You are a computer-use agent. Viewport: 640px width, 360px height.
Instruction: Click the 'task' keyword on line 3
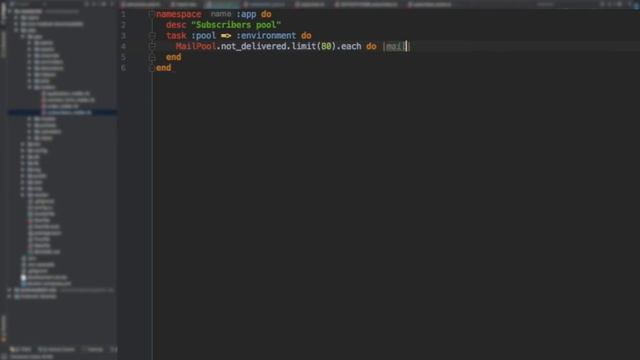176,36
